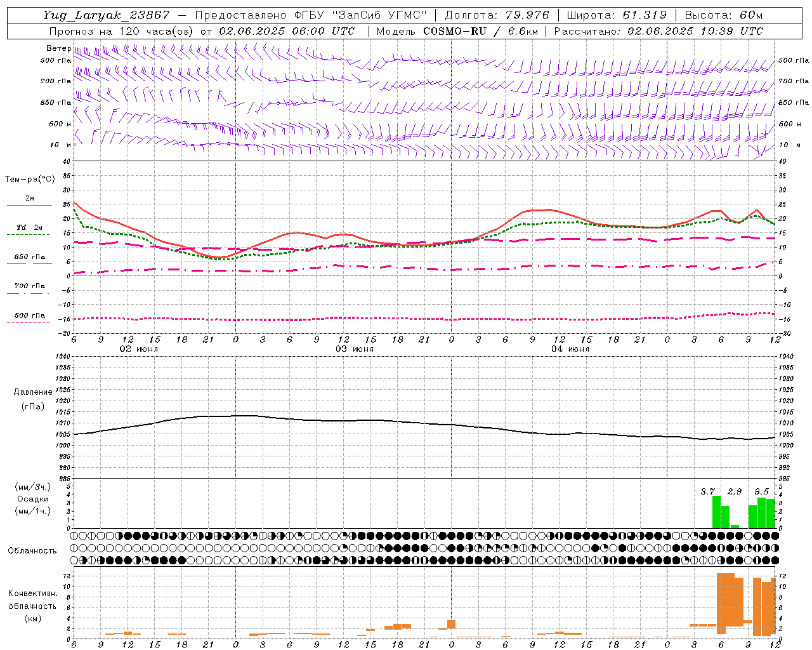The image size is (812, 650).
Task: Click the '(мм/1ч.)' precipitation unit label
Action: 33,511
